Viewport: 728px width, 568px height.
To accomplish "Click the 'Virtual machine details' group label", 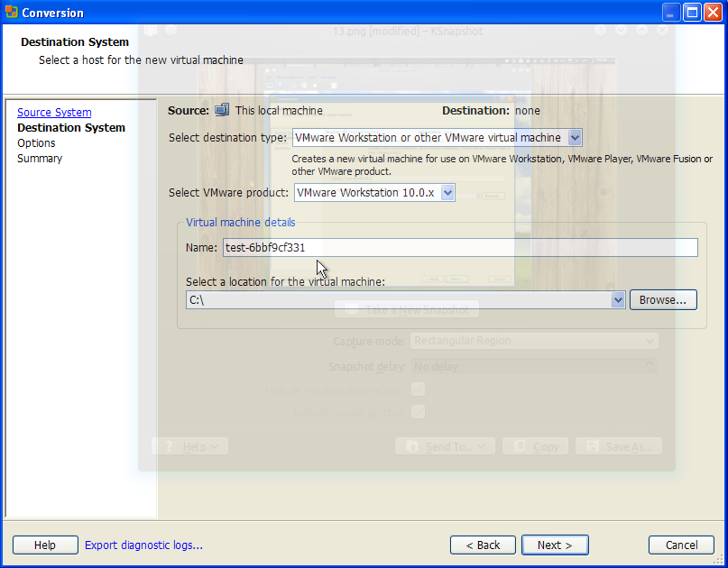I will [x=241, y=223].
